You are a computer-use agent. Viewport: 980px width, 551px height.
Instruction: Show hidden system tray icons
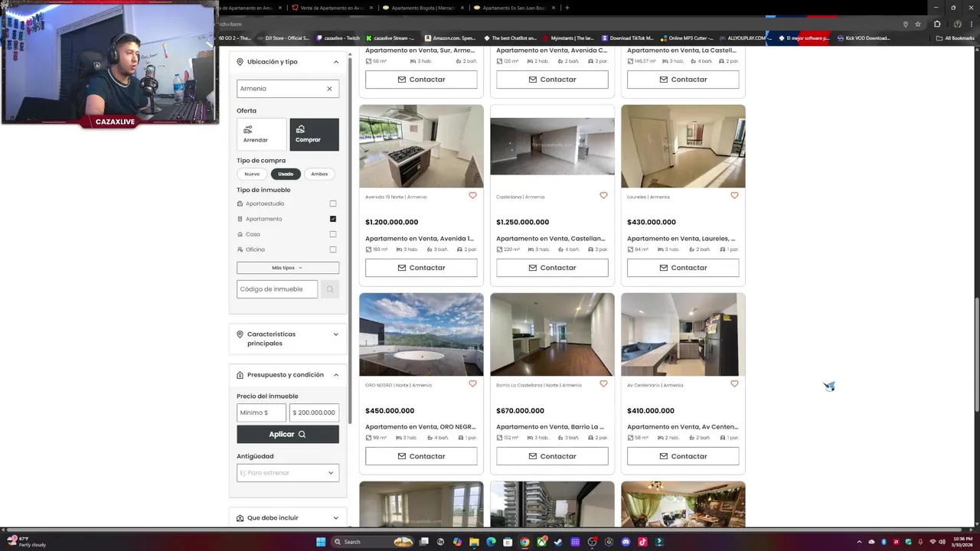coord(859,542)
